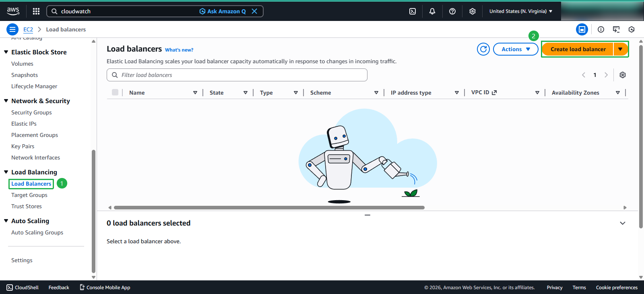The width and height of the screenshot is (644, 294).
Task: Click horizontal table scrollbar
Action: 269,207
